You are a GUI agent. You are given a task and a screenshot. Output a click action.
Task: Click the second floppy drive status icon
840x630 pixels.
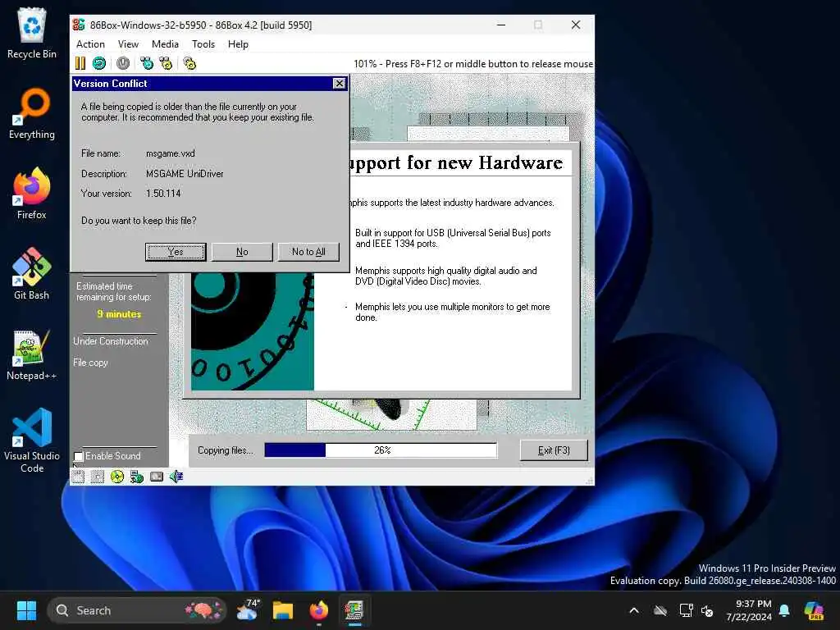pos(98,477)
